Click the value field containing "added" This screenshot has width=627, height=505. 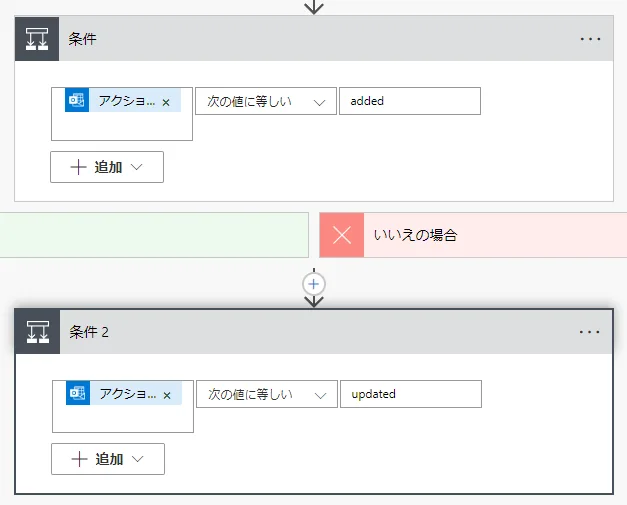[409, 101]
